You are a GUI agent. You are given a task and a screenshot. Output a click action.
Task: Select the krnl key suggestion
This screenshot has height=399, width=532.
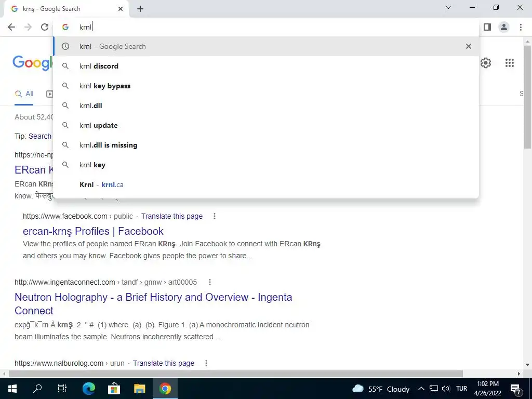point(266,165)
